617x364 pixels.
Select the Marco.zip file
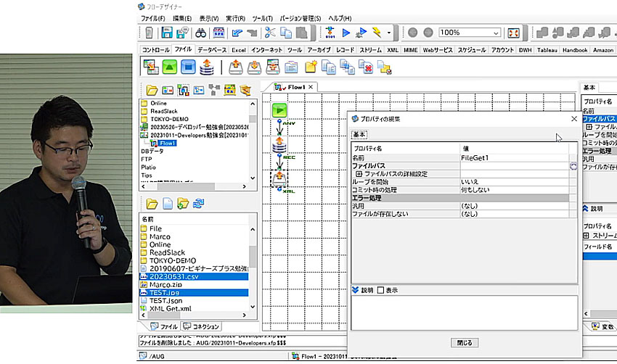pyautogui.click(x=166, y=284)
